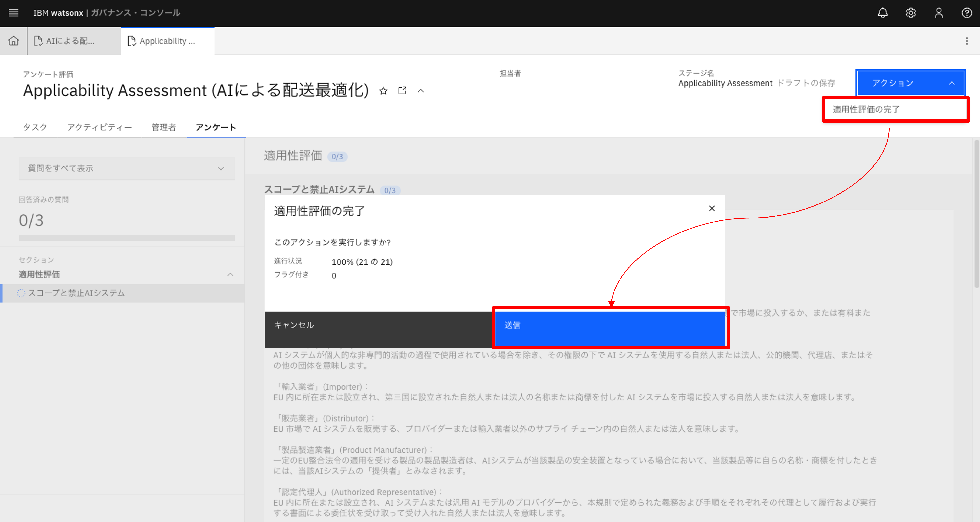
Task: Open the user profile menu
Action: (938, 13)
